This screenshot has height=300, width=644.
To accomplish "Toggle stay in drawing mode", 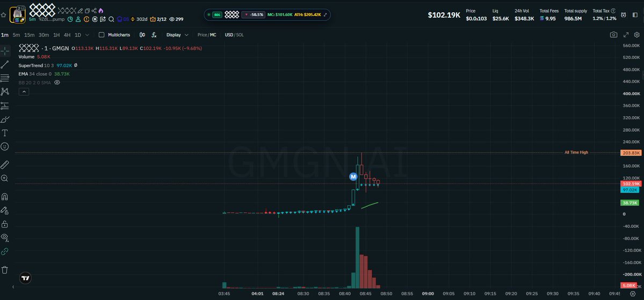I will (5, 210).
